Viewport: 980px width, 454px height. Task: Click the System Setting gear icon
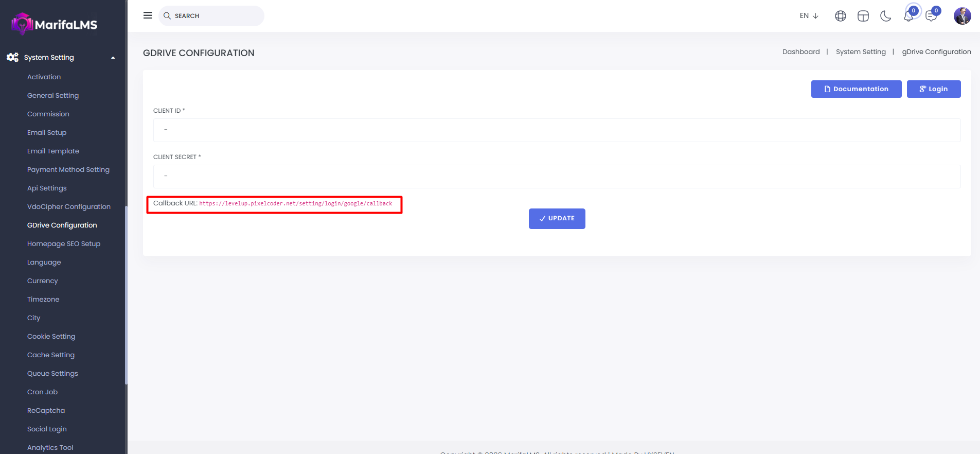click(x=13, y=57)
